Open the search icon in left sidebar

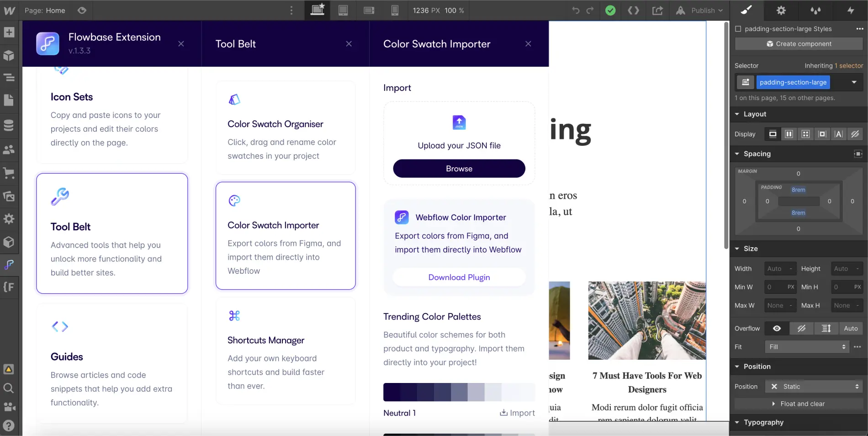[9, 388]
